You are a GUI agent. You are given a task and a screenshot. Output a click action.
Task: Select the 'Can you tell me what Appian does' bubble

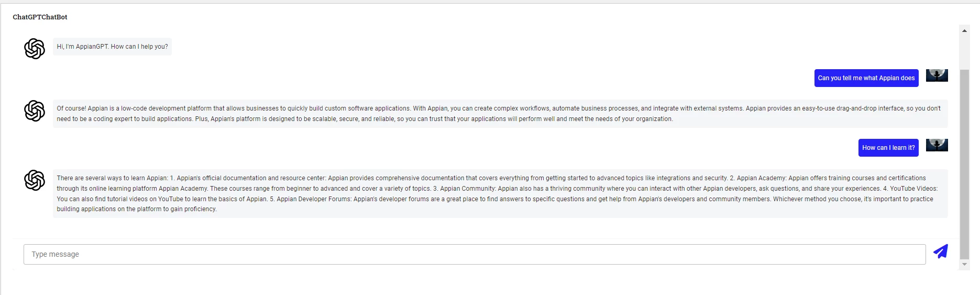click(x=866, y=78)
